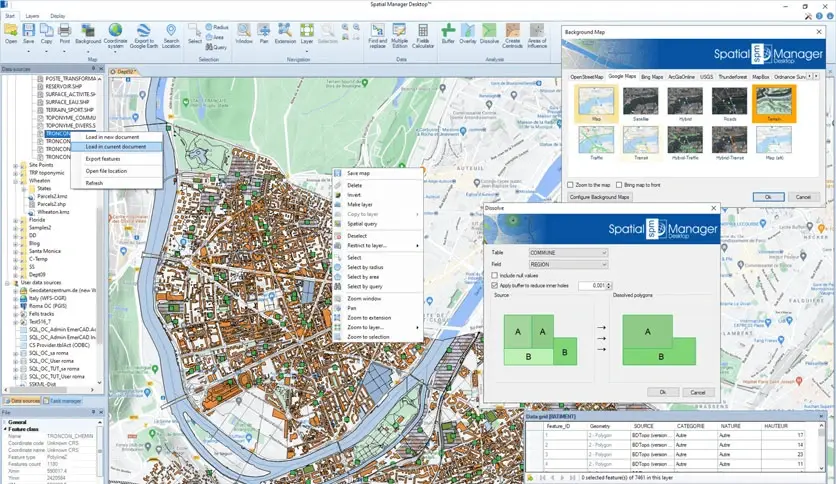Choose Load in new document menu item
This screenshot has width=836, height=484.
tap(112, 137)
